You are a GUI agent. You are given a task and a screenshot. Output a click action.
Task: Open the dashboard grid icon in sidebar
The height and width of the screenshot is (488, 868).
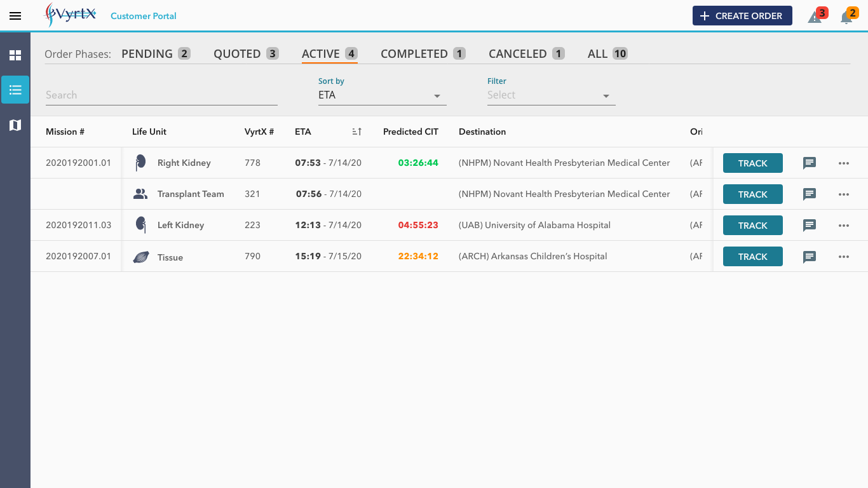click(15, 55)
